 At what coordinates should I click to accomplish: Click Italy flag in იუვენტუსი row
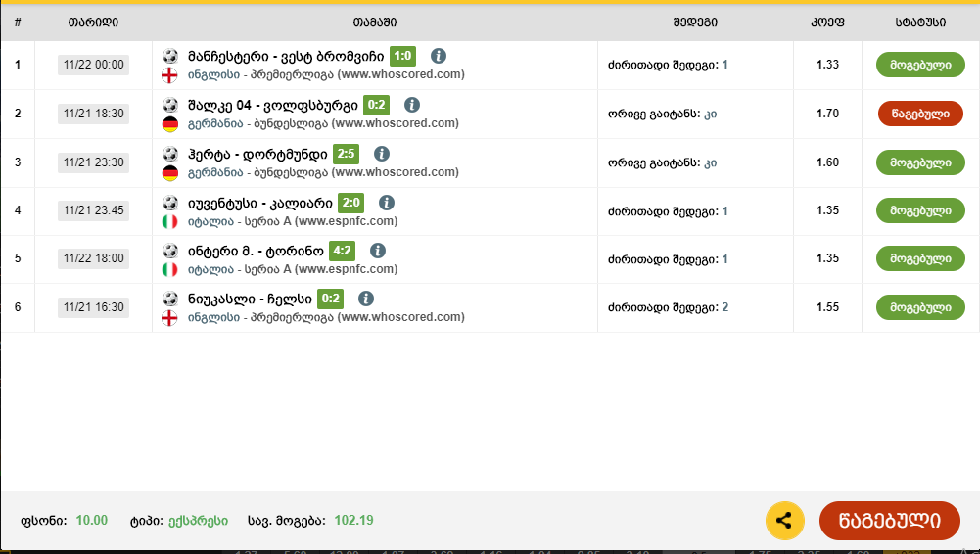click(170, 221)
